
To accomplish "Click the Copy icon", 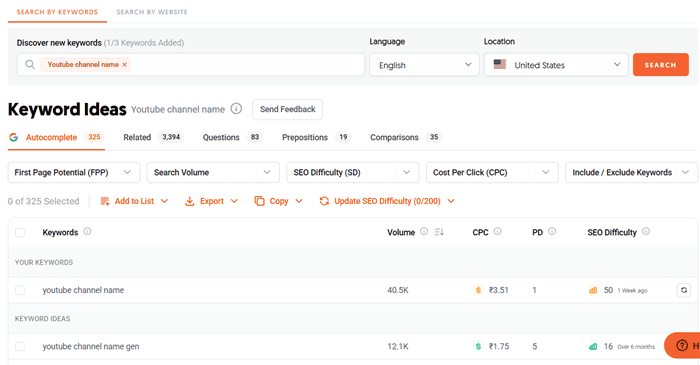I will [259, 201].
